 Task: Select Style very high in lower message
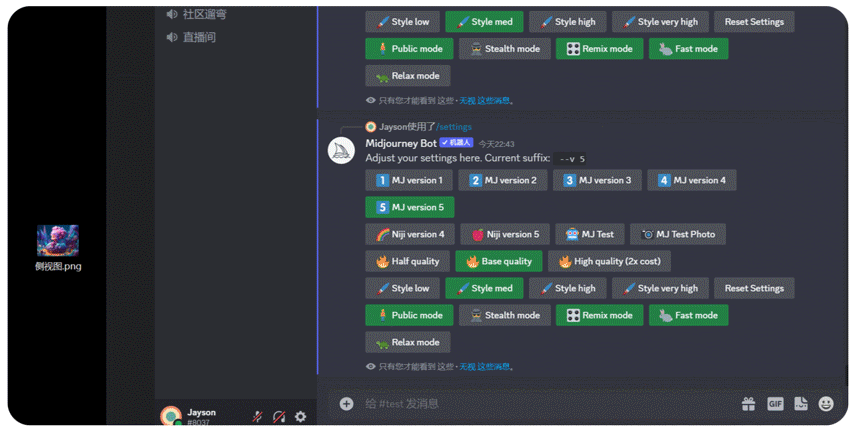(660, 288)
